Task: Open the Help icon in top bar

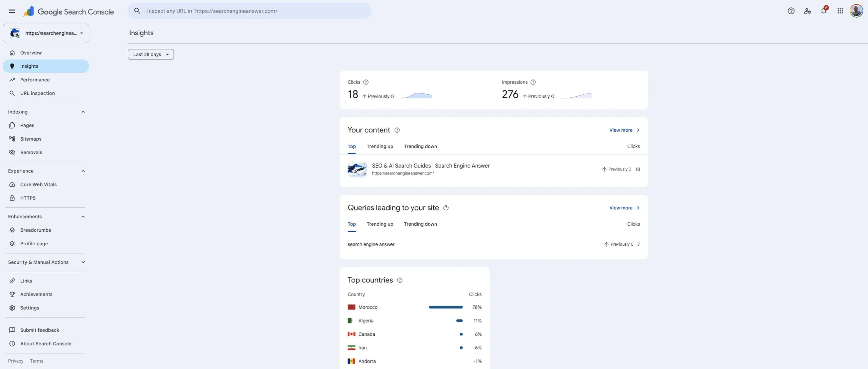Action: click(791, 11)
